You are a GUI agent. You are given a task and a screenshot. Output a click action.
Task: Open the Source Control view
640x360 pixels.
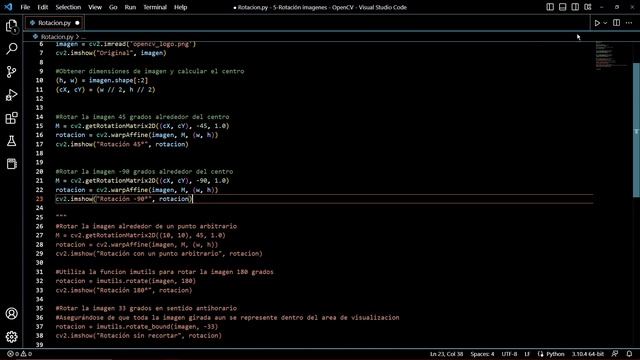coord(11,72)
